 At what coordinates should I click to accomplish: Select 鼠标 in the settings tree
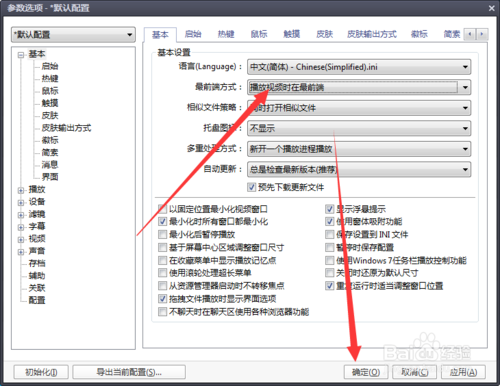click(x=50, y=91)
